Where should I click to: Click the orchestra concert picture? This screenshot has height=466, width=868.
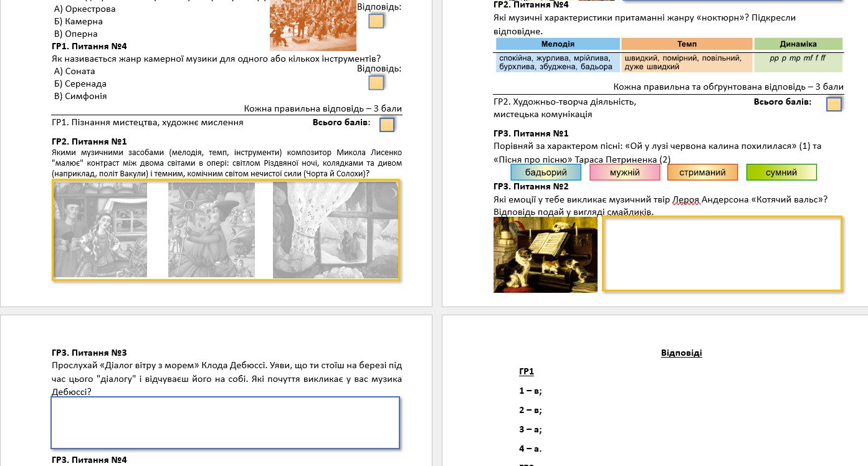(313, 25)
